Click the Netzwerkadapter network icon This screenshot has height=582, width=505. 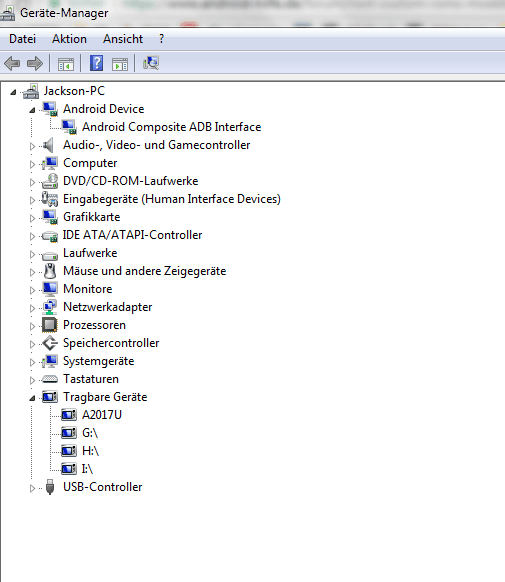(50, 307)
